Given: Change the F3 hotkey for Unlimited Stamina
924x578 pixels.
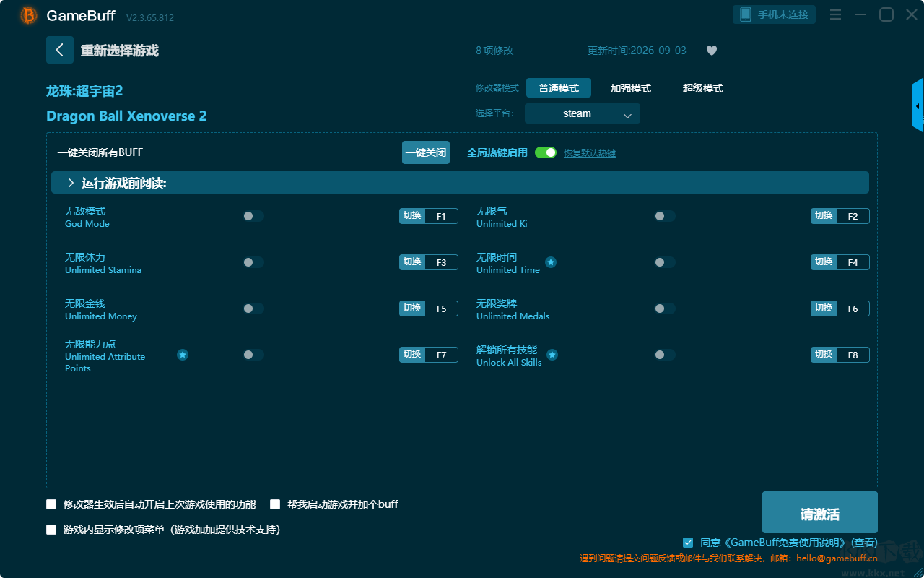Looking at the screenshot, I should tap(429, 262).
